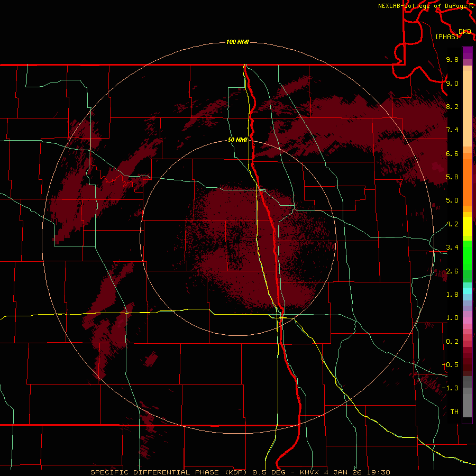476x476 pixels.
Task: Click the 4.2 color scale value
Action: click(x=452, y=224)
